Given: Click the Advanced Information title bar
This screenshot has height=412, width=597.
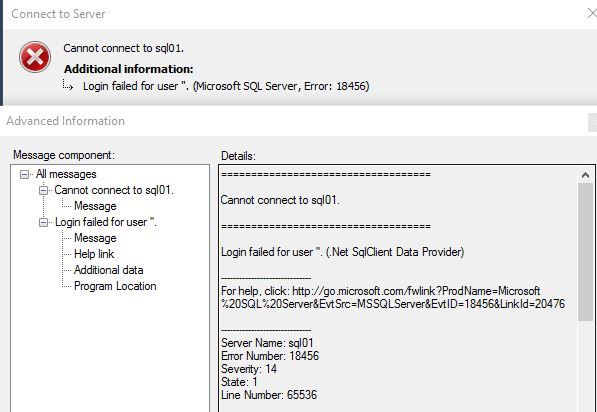Looking at the screenshot, I should (x=298, y=121).
